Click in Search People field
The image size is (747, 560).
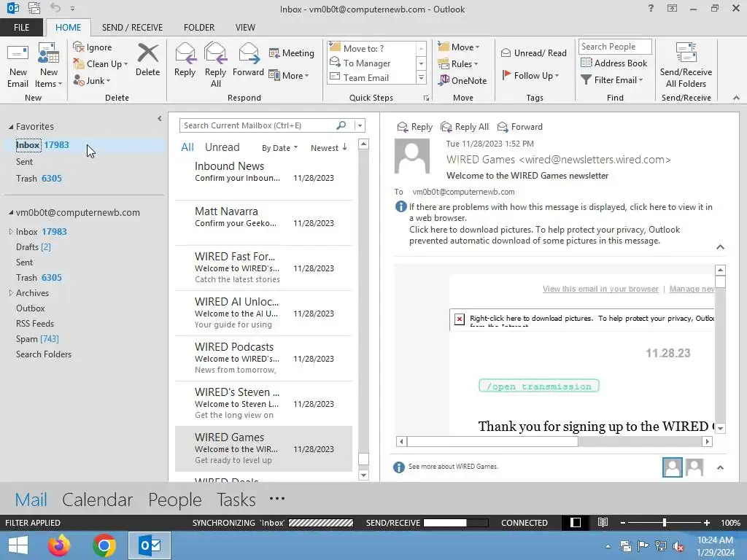click(614, 47)
